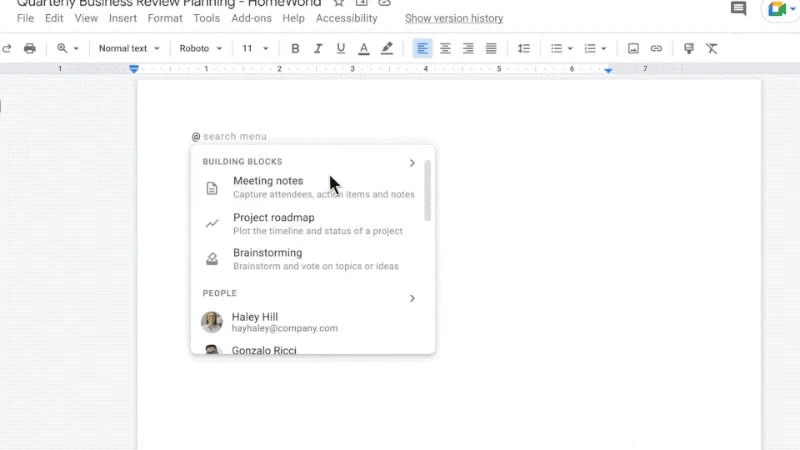This screenshot has width=800, height=450.
Task: Expand the Building Blocks section arrow
Action: tap(412, 162)
